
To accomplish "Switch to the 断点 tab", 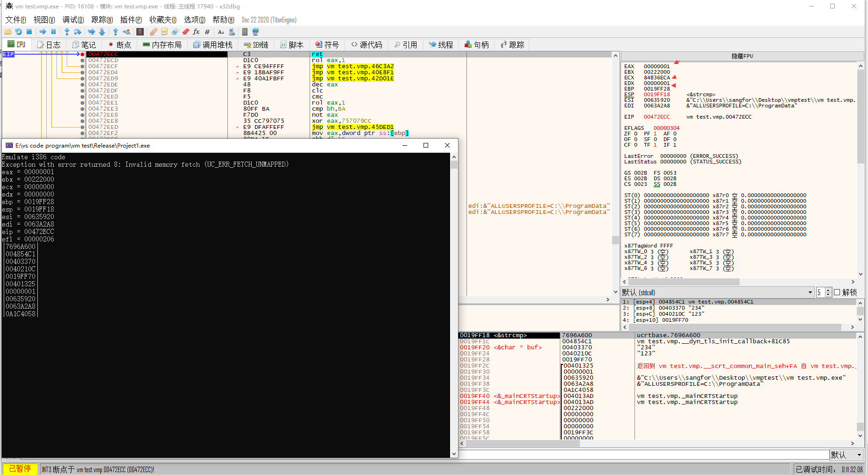I will click(x=120, y=45).
